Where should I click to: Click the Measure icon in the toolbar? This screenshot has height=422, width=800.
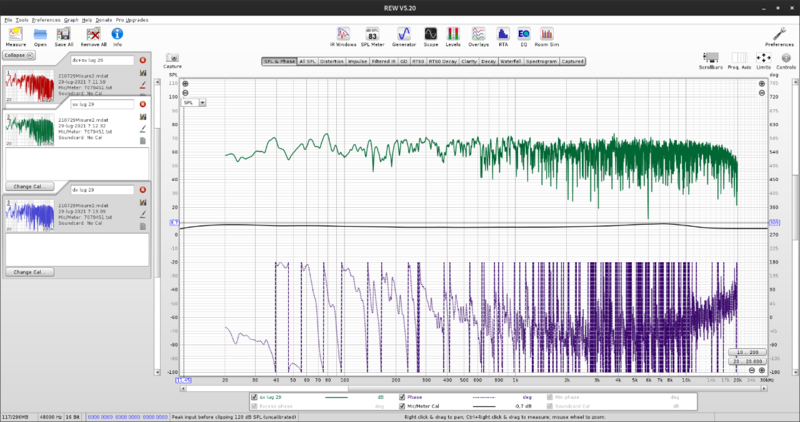click(15, 34)
